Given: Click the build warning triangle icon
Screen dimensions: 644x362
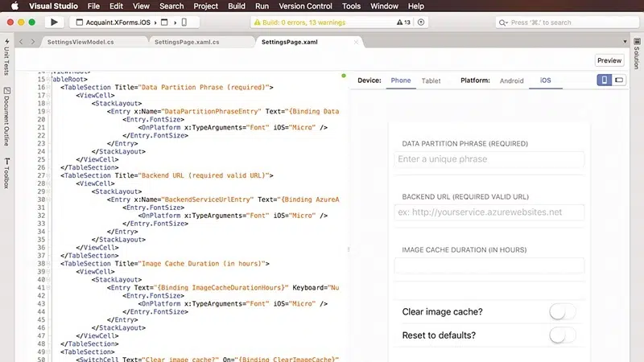Looking at the screenshot, I should coord(257,23).
